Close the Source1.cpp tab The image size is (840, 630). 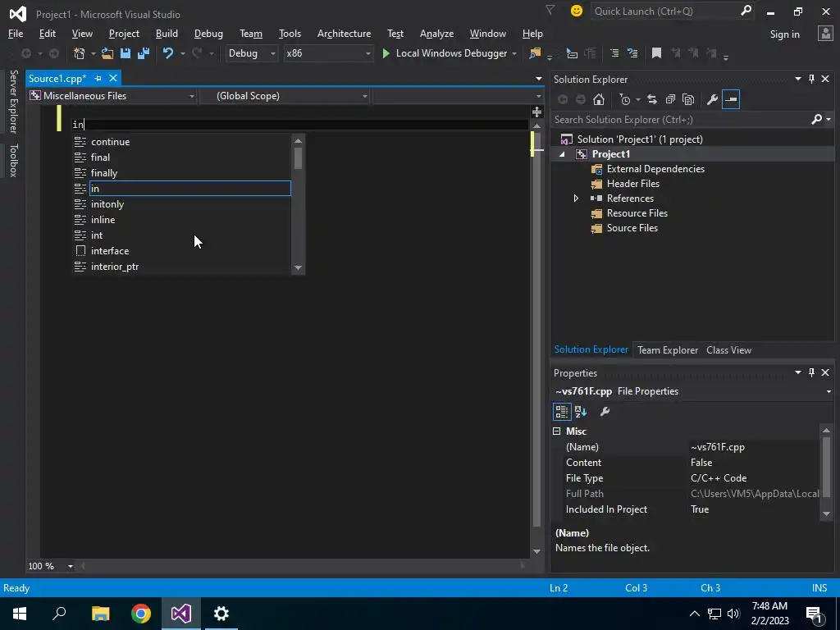113,79
